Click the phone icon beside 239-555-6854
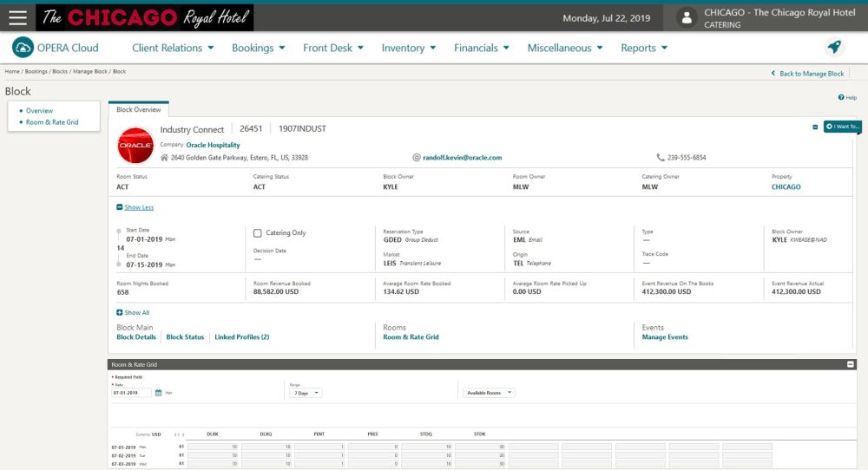Viewport: 868px width, 470px height. 661,158
